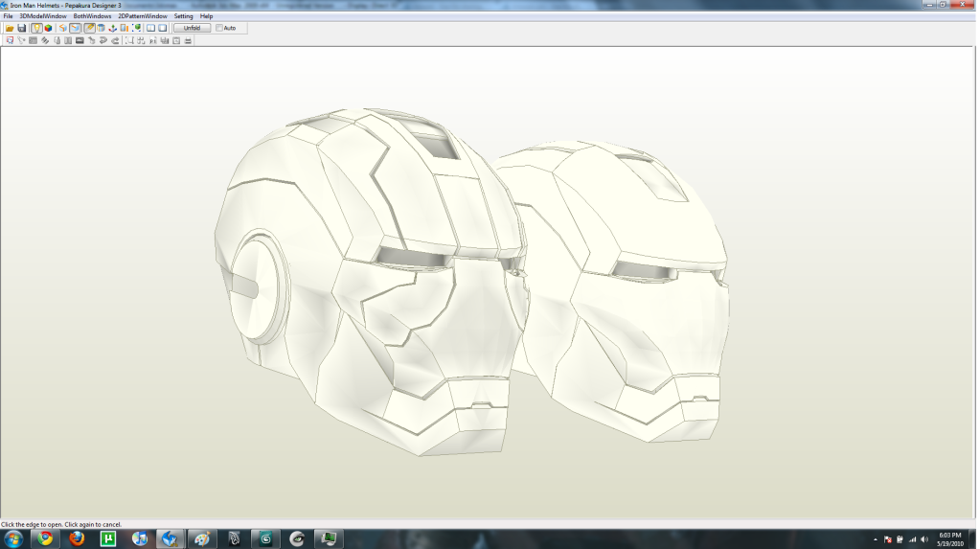980x549 pixels.
Task: Open the Help menu
Action: (206, 16)
